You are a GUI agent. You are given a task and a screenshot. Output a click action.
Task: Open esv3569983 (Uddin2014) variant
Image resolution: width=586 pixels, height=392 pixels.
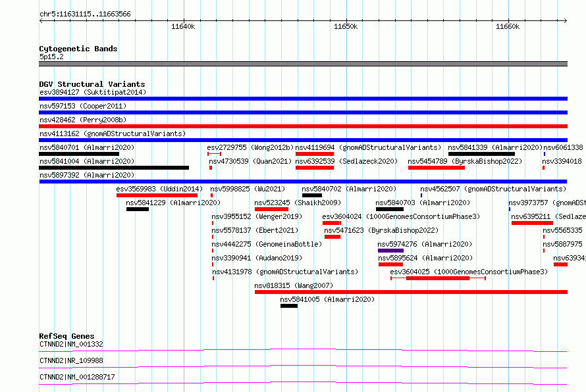pos(159,189)
